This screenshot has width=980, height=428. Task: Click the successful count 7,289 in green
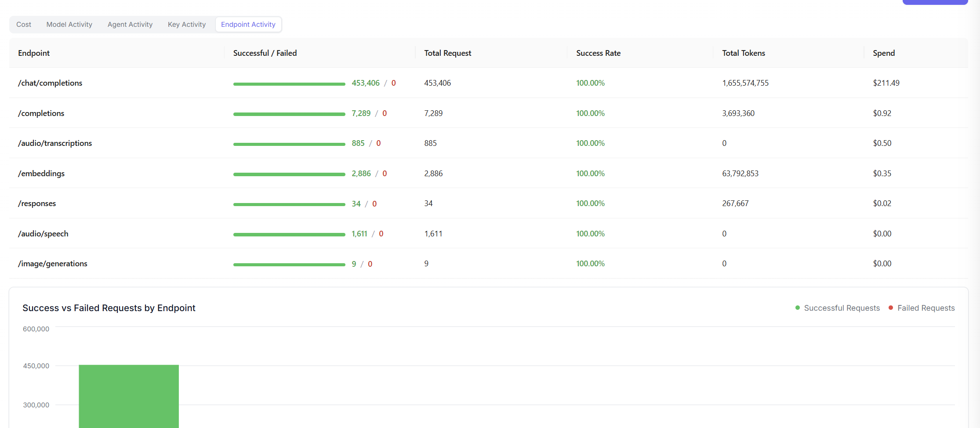361,113
